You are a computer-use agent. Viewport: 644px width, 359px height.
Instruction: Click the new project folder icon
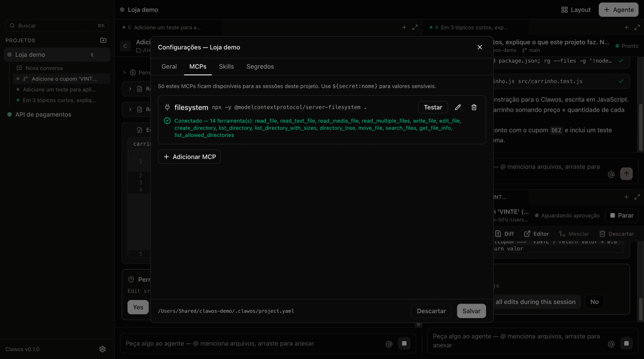(103, 40)
